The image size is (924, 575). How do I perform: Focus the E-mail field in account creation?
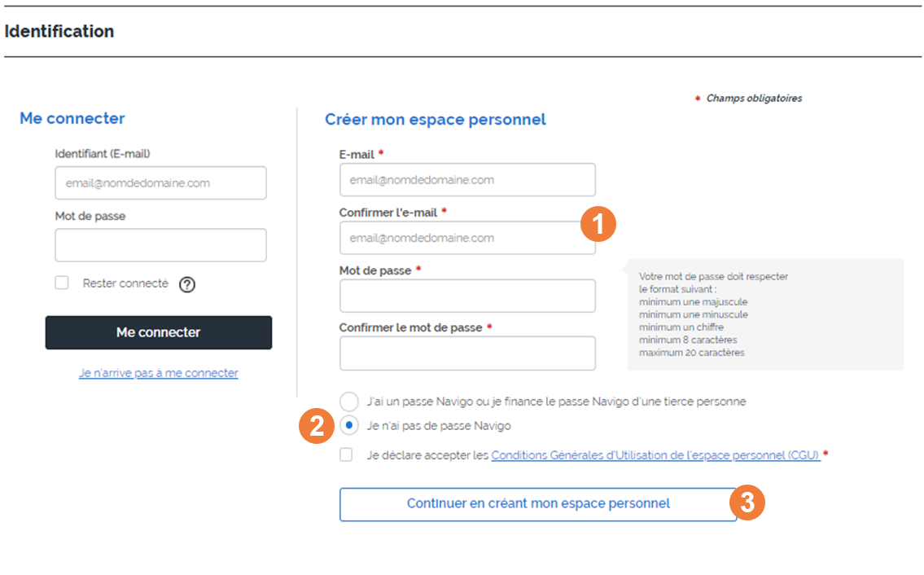coord(467,180)
